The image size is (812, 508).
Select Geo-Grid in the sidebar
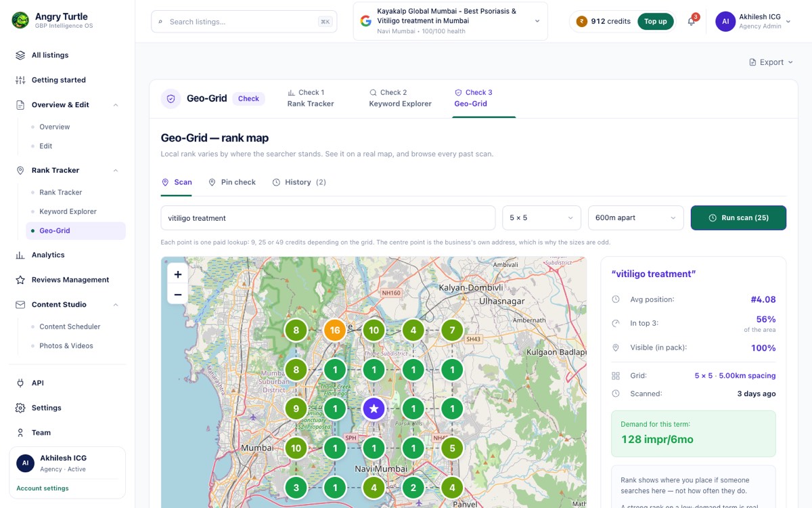pos(76,231)
